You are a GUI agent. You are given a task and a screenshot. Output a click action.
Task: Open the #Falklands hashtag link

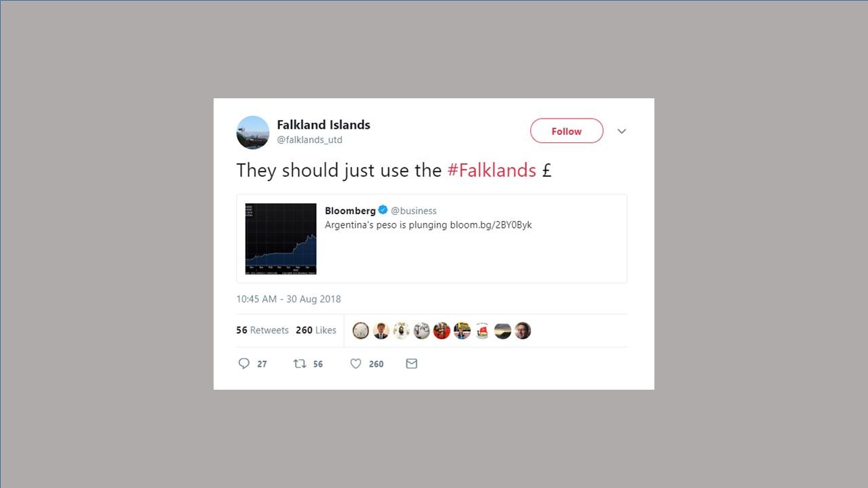(x=492, y=170)
